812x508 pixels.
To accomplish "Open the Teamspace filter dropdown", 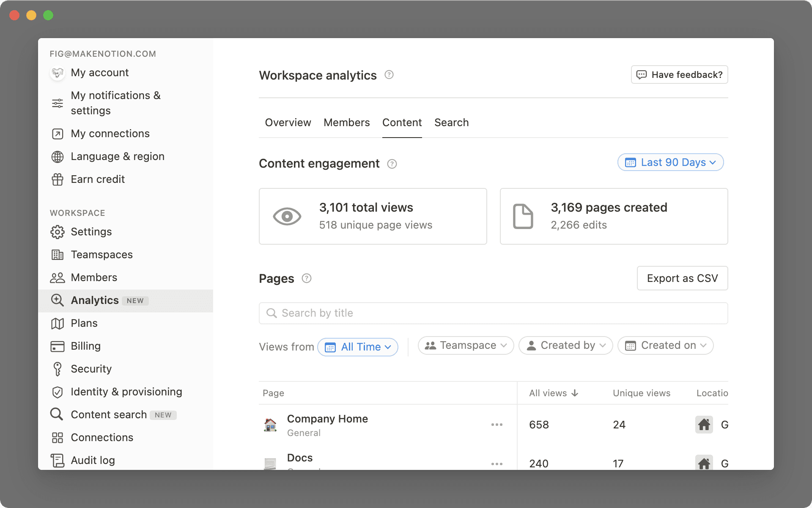I will coord(465,345).
